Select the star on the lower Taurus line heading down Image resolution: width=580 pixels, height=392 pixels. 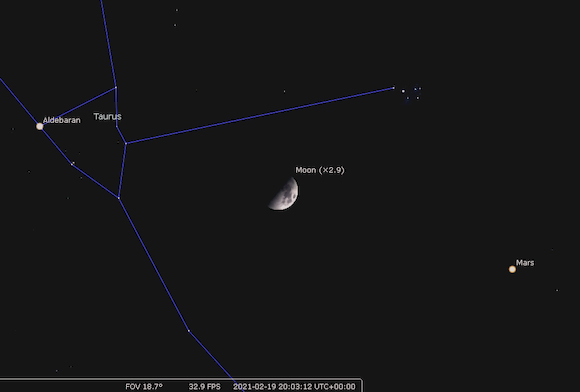tap(189, 331)
